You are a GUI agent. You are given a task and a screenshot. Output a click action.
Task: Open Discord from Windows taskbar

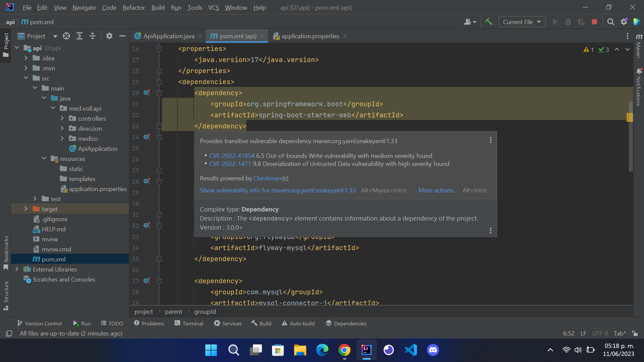click(x=433, y=350)
